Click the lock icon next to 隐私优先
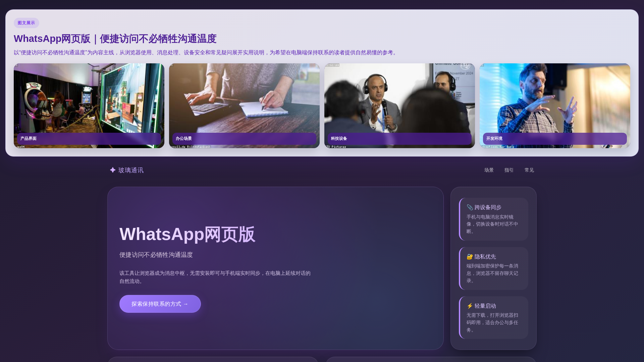This screenshot has height=362, width=644. click(470, 257)
